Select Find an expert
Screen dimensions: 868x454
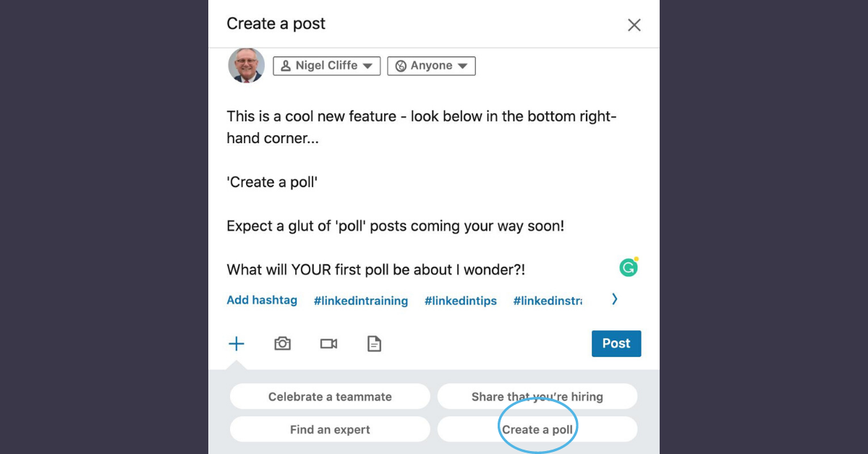pyautogui.click(x=330, y=429)
